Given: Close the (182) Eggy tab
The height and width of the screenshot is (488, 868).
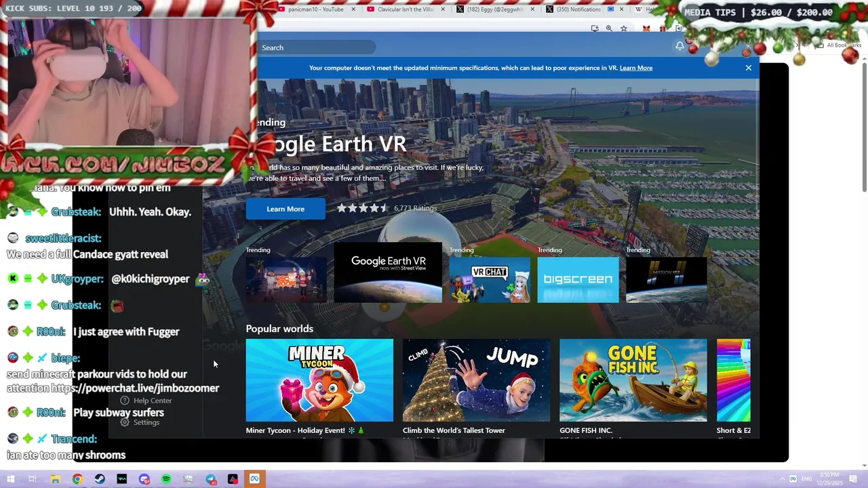Looking at the screenshot, I should [533, 9].
